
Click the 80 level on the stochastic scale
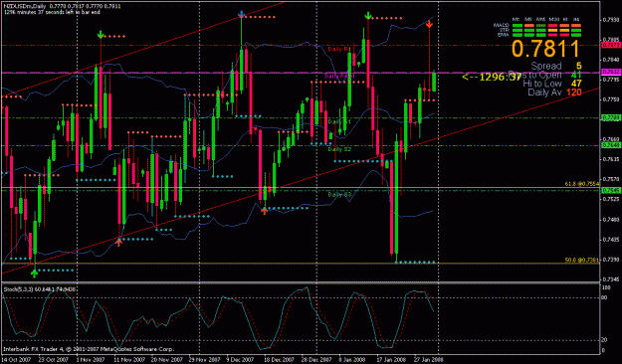(605, 297)
